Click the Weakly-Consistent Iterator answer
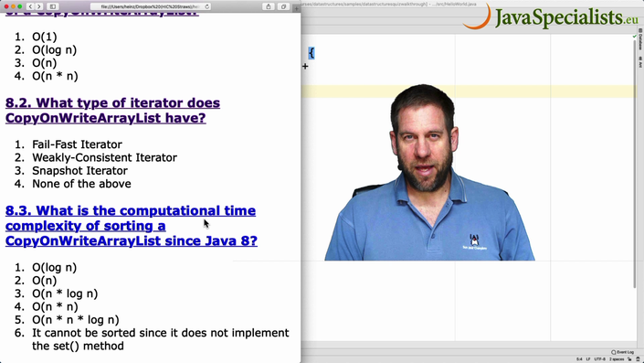The image size is (644, 363). click(x=105, y=157)
